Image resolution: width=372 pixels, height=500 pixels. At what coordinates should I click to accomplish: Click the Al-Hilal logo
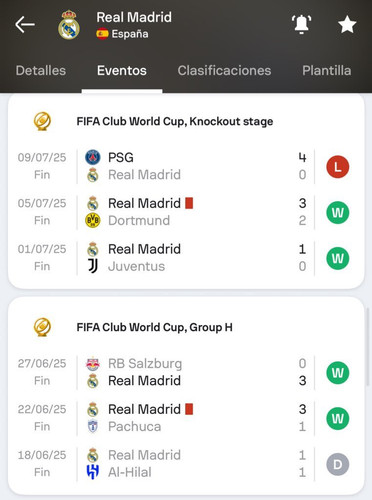click(93, 472)
